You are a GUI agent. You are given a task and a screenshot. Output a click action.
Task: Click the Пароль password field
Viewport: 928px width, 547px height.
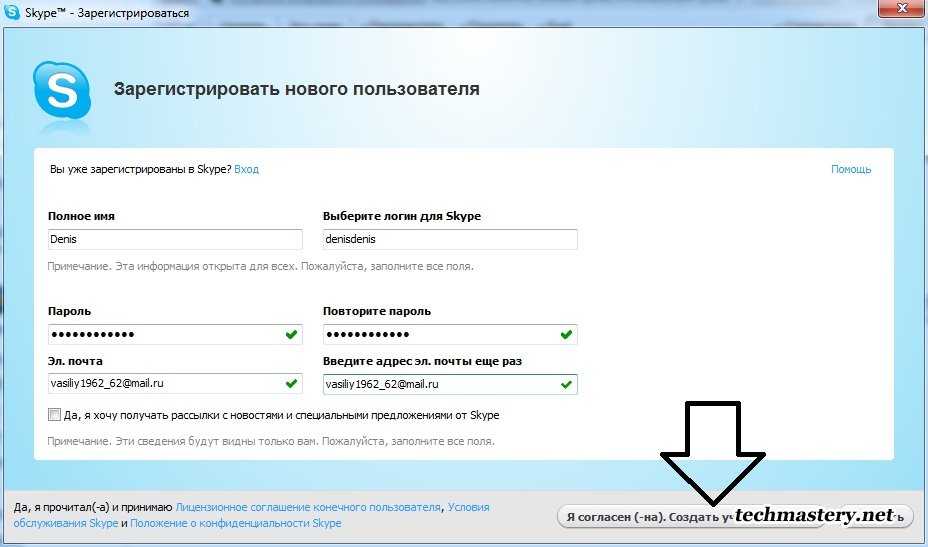tap(175, 334)
